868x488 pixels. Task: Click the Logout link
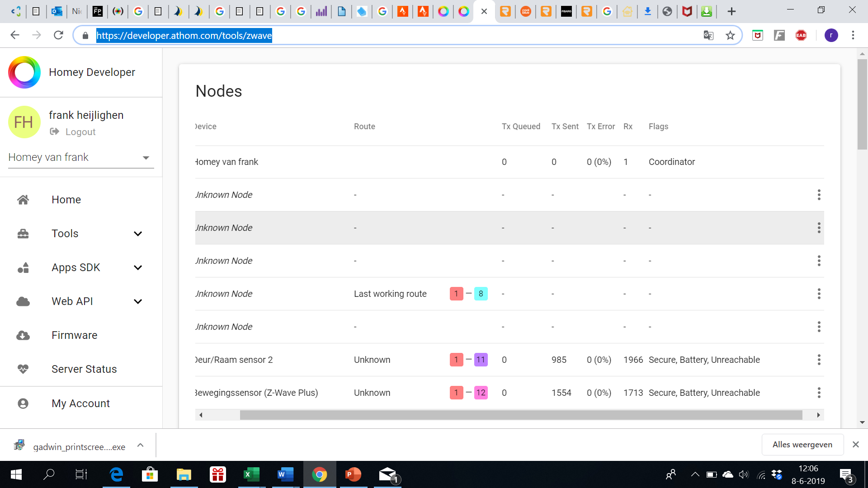[x=80, y=132]
